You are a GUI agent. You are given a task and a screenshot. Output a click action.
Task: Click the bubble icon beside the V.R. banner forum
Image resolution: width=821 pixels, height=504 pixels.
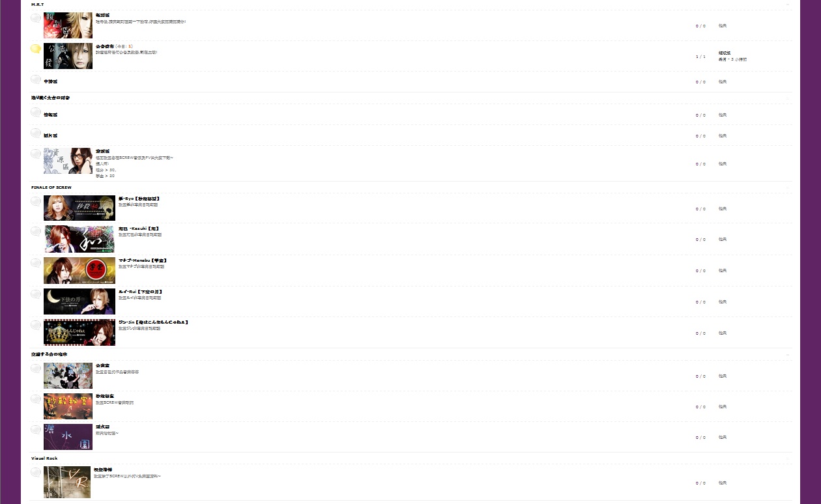(x=36, y=472)
